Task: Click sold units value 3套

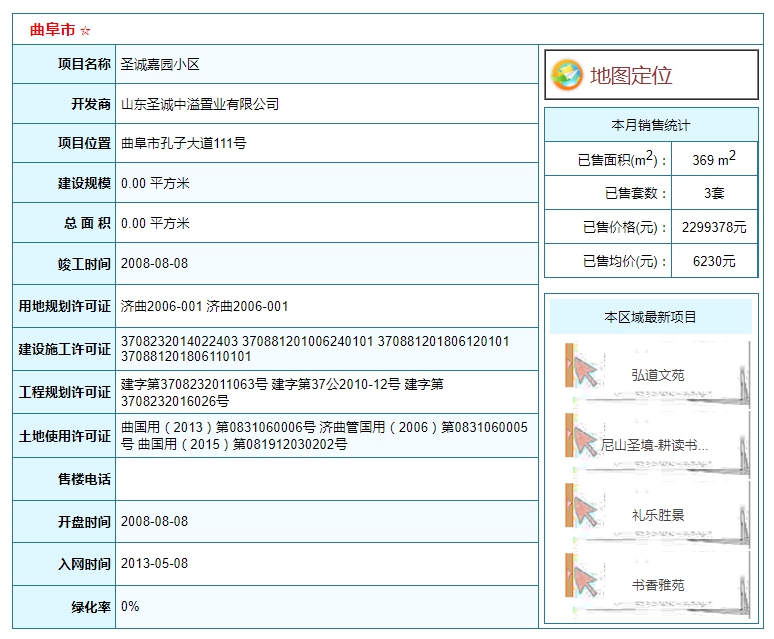Action: click(714, 193)
